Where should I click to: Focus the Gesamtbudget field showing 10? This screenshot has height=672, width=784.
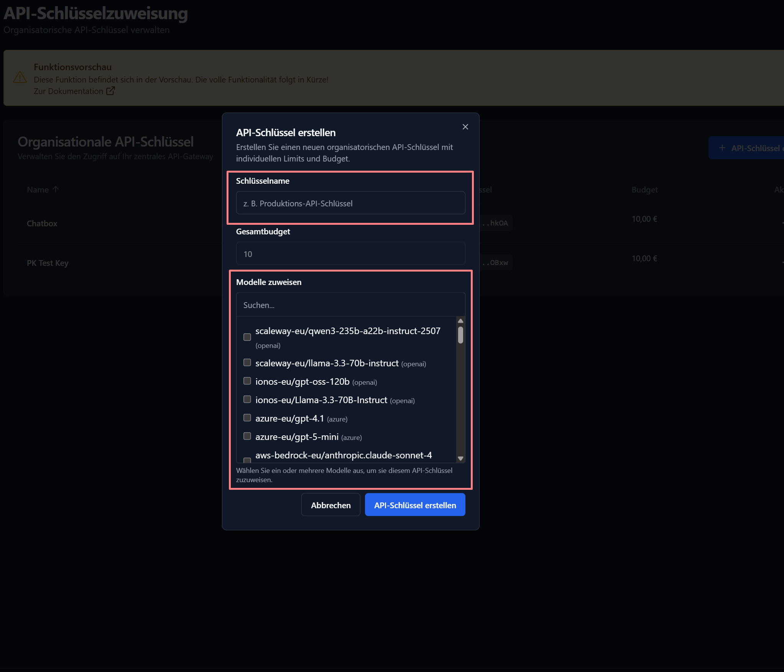(x=350, y=254)
